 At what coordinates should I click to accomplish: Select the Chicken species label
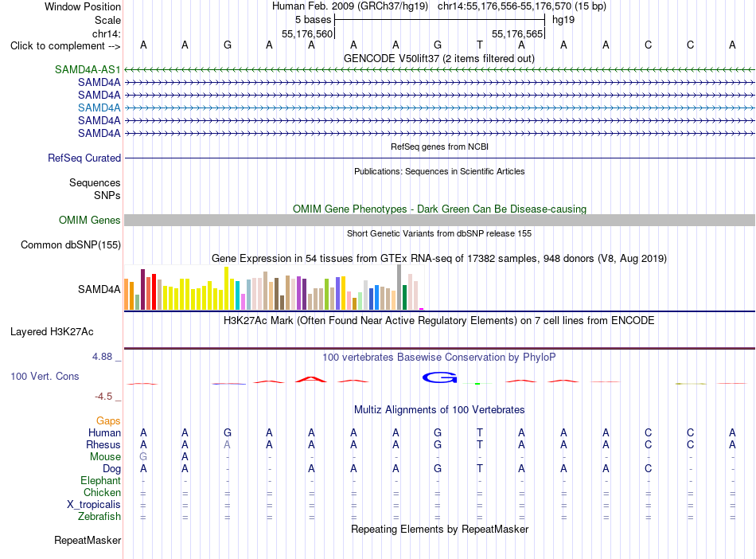[102, 492]
